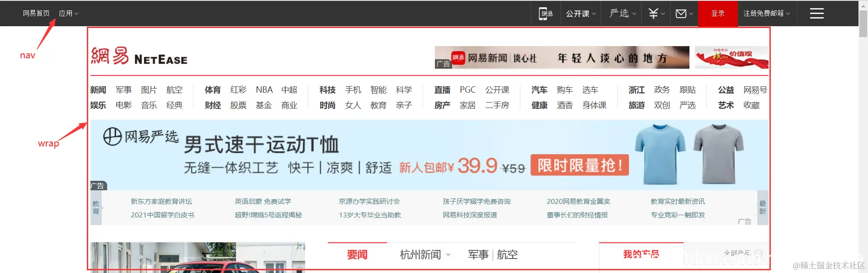Open the 军事 channel link in the nav
Image resolution: width=868 pixels, height=273 pixels.
click(123, 90)
